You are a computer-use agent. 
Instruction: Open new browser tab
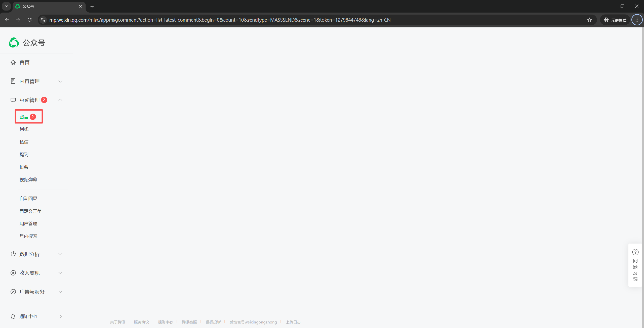coord(92,6)
